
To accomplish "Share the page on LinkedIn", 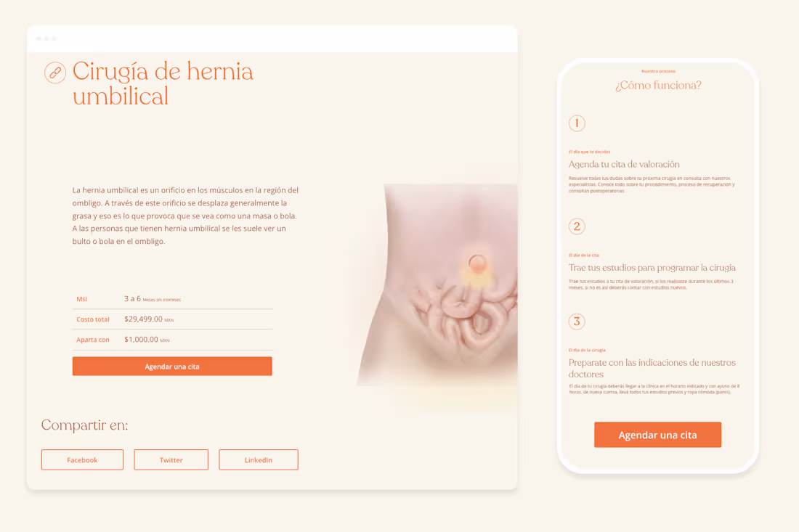I will click(x=259, y=459).
